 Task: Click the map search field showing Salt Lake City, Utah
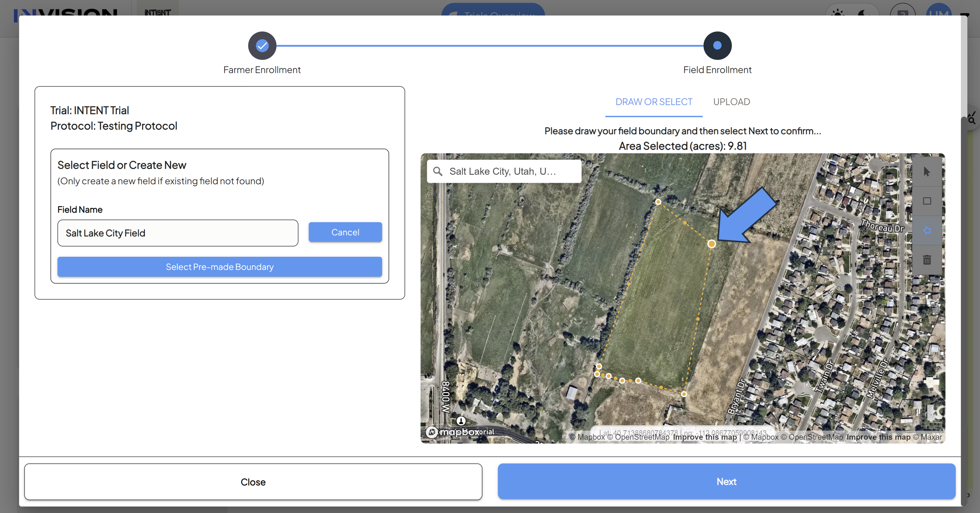tap(504, 171)
